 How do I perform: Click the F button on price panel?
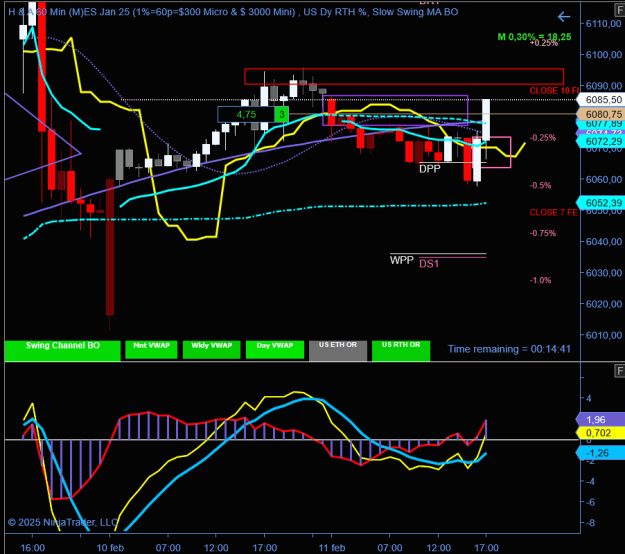[620, 11]
